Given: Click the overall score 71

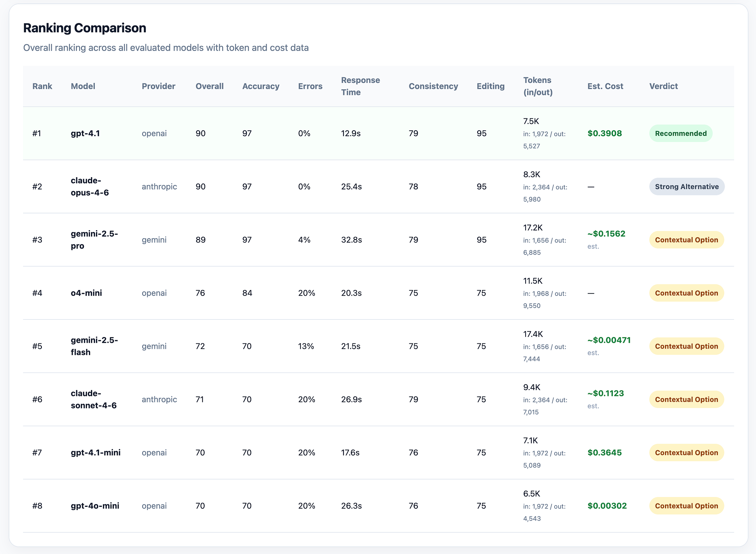Looking at the screenshot, I should click(200, 399).
